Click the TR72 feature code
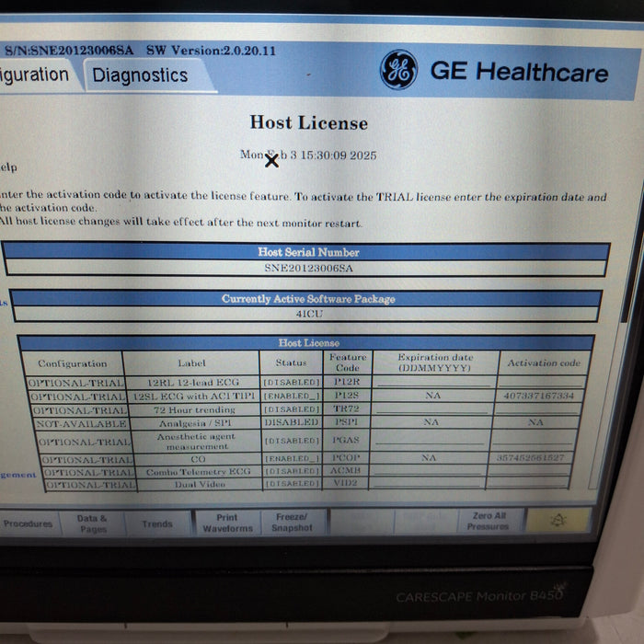This screenshot has width=644, height=644. point(346,408)
